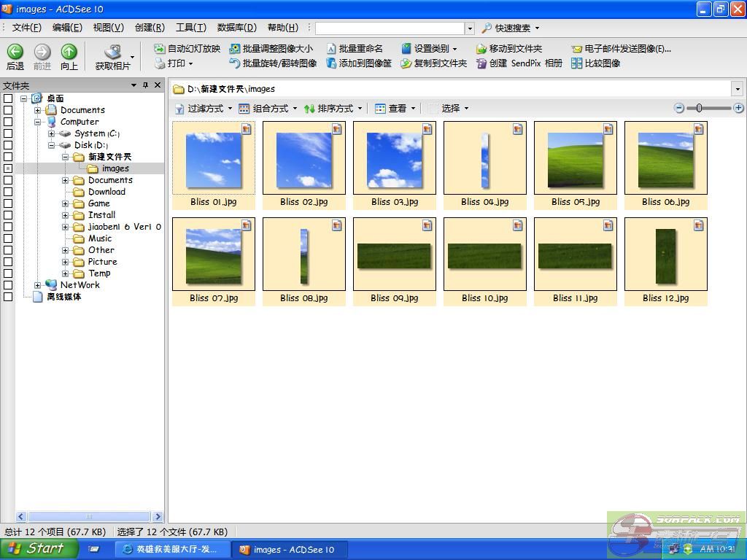Image resolution: width=747 pixels, height=560 pixels.
Task: Collapse the 新建文件夹 tree node
Action: [x=65, y=157]
